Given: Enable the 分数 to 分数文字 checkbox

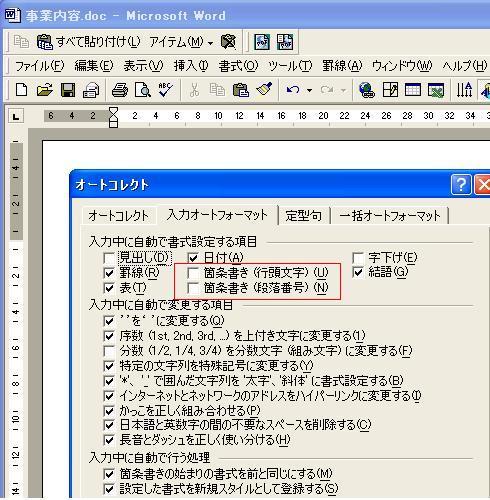Looking at the screenshot, I should 109,351.
